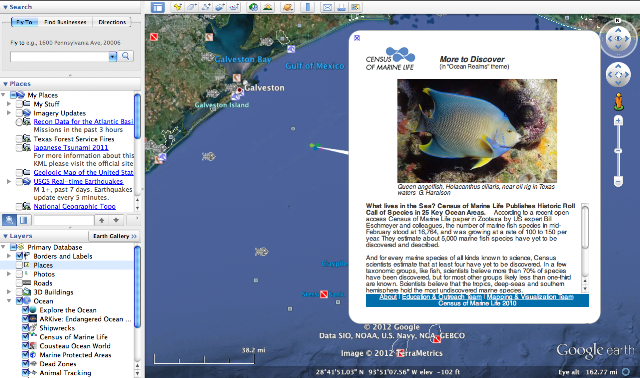Viewport: 640px width, 378px height.
Task: Open the National Geographic Topo link
Action: [74, 207]
